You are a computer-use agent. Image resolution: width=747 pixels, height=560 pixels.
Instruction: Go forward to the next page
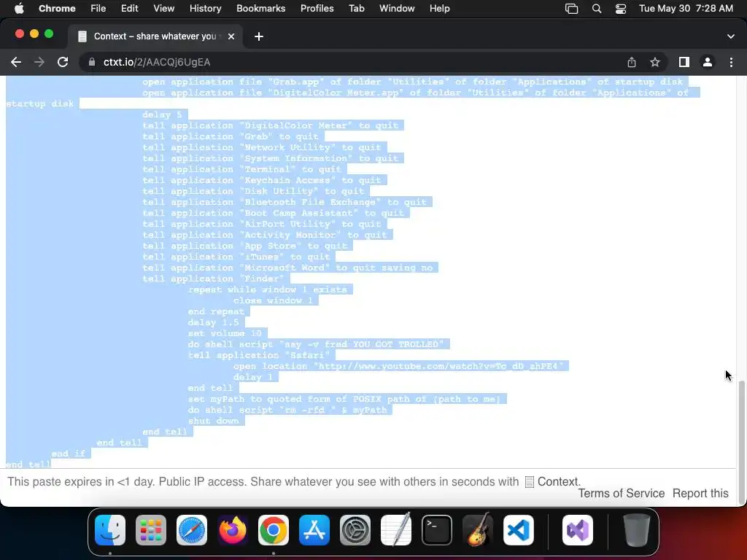pos(39,62)
